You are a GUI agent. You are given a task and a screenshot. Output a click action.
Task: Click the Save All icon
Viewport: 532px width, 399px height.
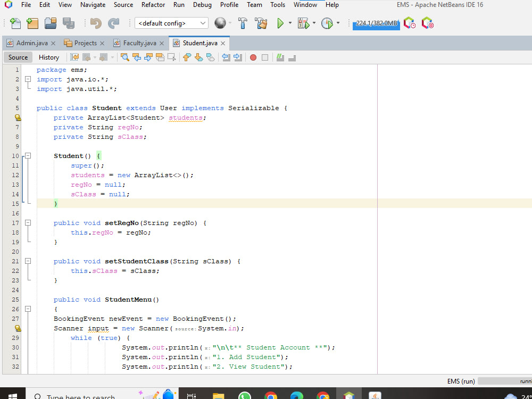[69, 23]
